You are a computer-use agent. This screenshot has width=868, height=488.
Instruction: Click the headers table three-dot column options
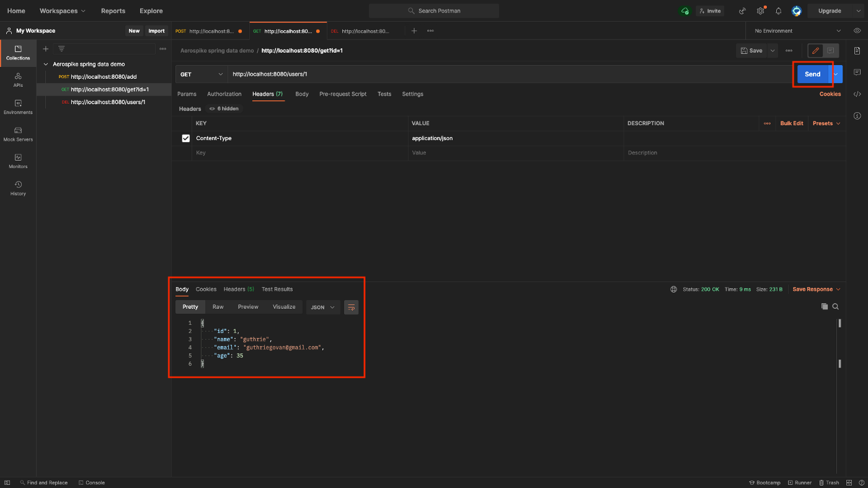coord(767,123)
